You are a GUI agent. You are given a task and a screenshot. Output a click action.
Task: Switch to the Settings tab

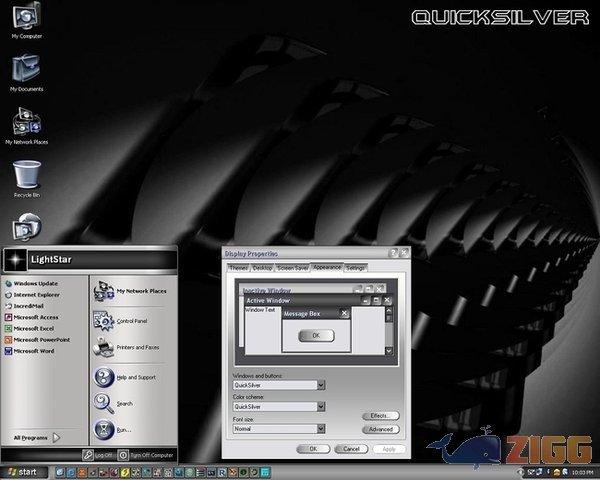tap(355, 268)
